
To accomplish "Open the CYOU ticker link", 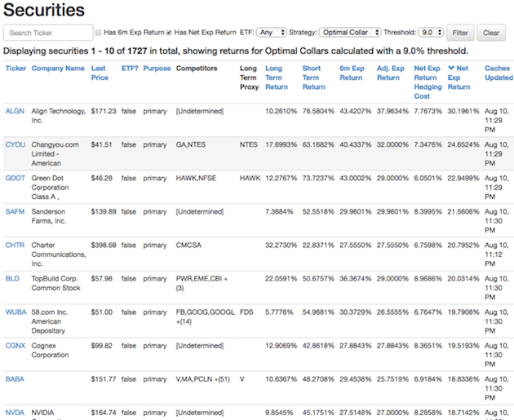I will pos(15,144).
